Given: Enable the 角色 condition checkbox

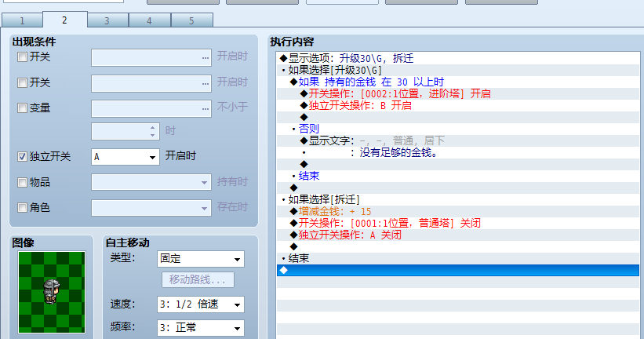Looking at the screenshot, I should (x=22, y=208).
